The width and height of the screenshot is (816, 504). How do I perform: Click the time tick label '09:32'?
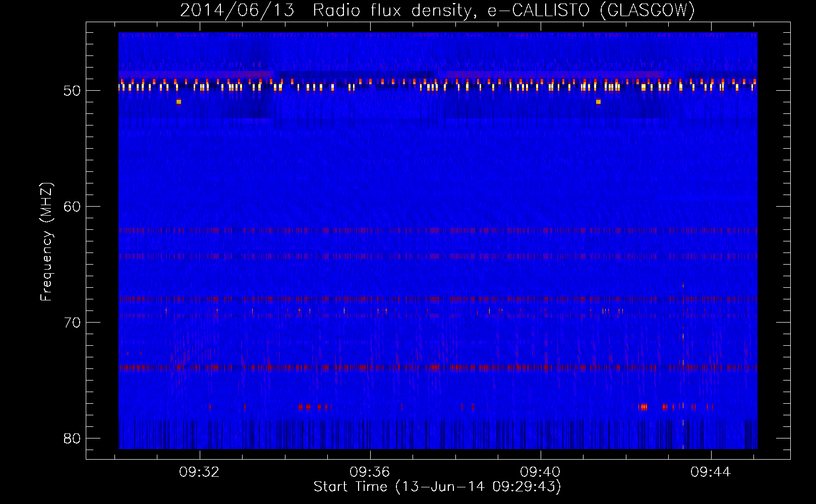click(200, 472)
